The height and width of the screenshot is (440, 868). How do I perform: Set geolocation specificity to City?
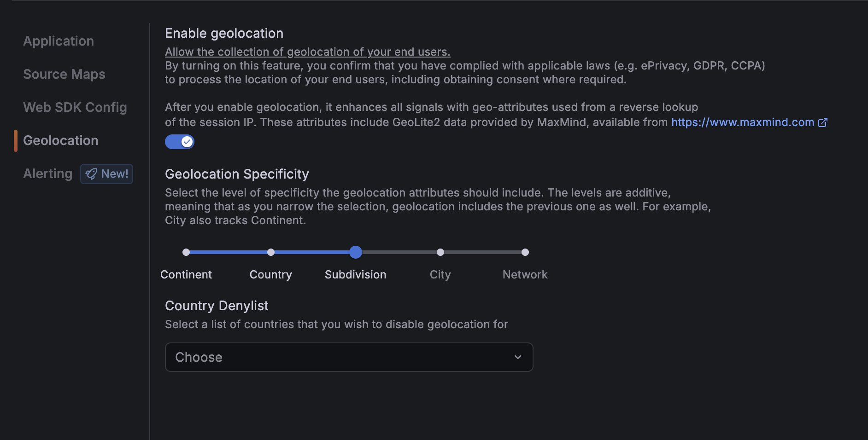coord(440,252)
